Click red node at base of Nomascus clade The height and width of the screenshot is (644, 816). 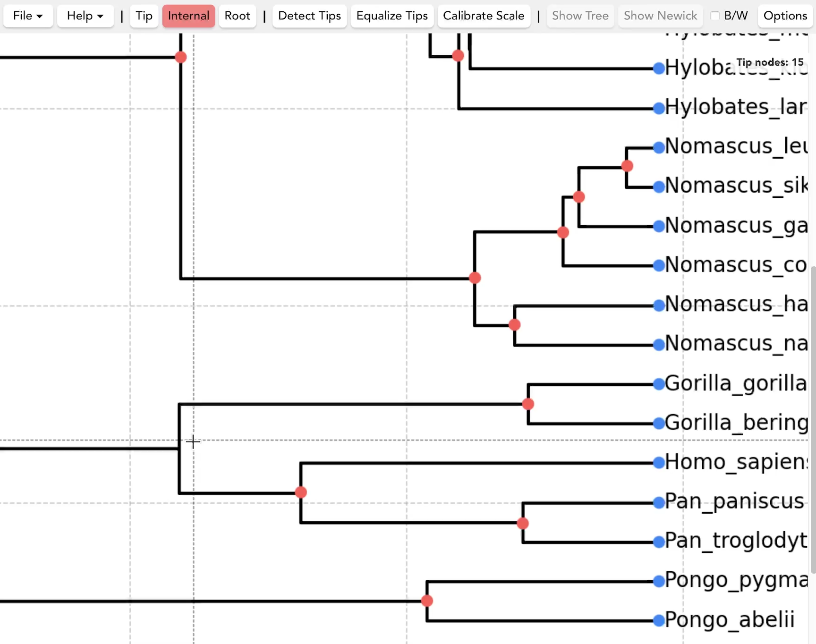point(475,278)
